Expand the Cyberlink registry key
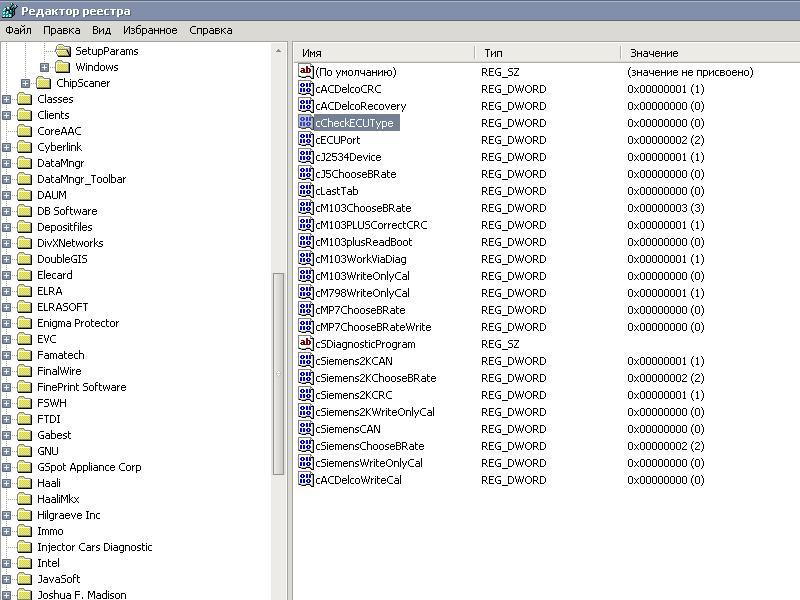The width and height of the screenshot is (800, 600). [7, 147]
